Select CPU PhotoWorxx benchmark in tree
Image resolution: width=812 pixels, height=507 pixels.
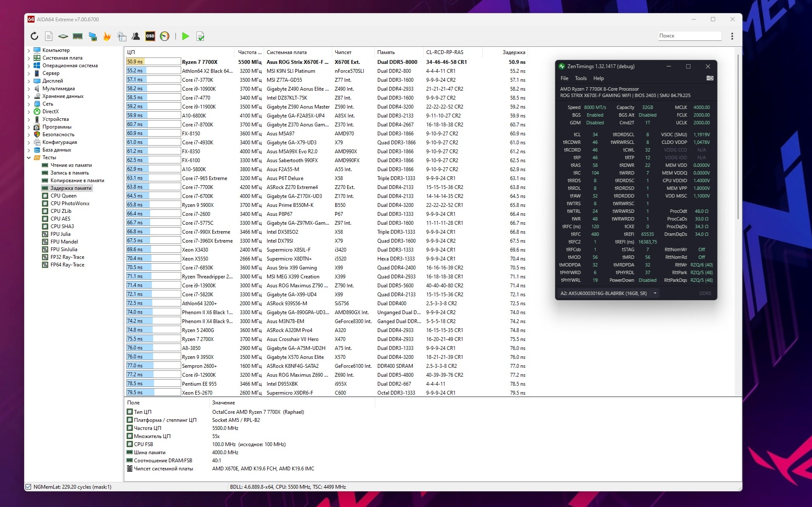point(70,203)
